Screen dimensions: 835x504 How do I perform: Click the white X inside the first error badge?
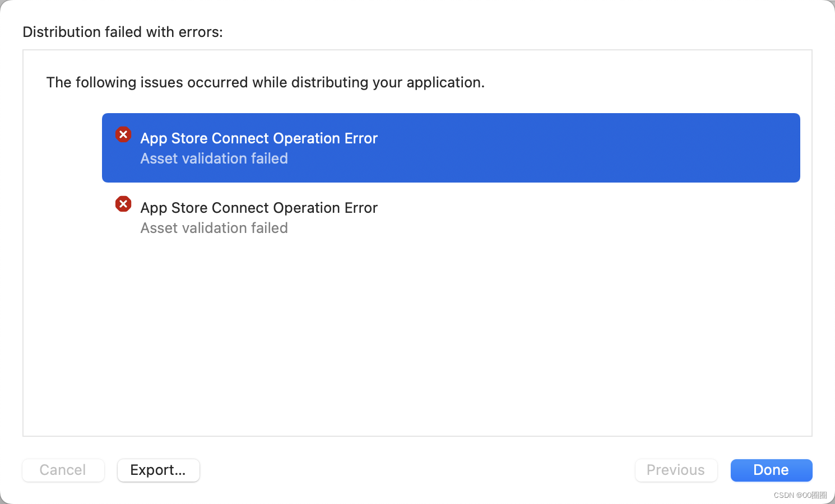pos(123,134)
